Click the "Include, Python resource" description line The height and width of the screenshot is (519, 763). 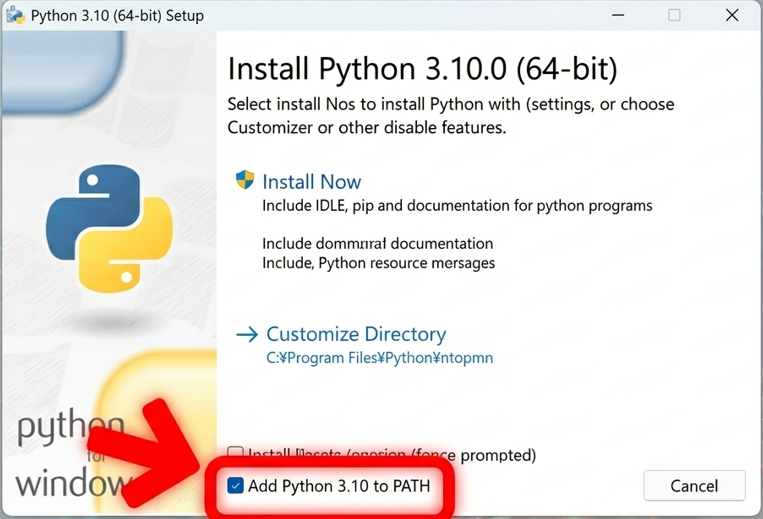(x=378, y=263)
